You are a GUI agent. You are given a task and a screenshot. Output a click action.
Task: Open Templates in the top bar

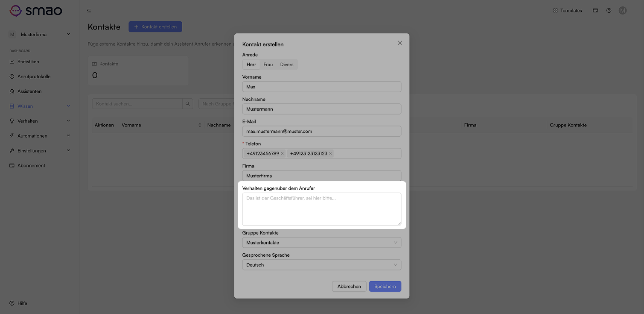click(568, 11)
